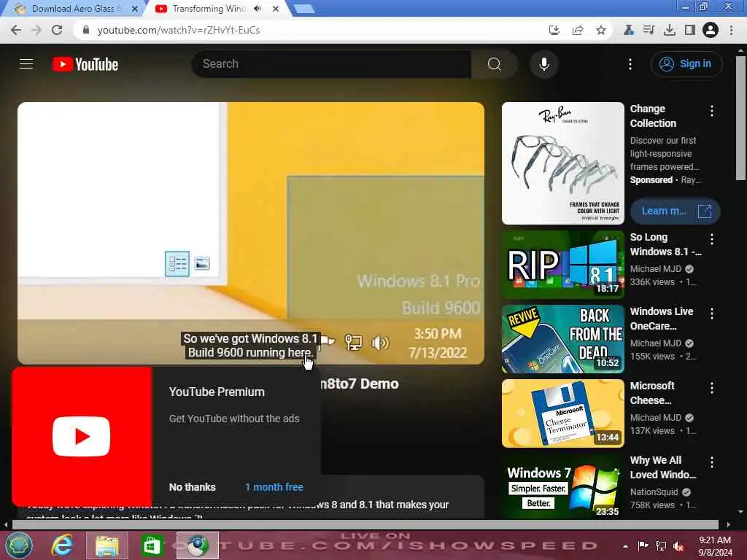Screen dimensions: 747x560
Task: Open the extensions icon in Chrome toolbar
Action: (628, 30)
